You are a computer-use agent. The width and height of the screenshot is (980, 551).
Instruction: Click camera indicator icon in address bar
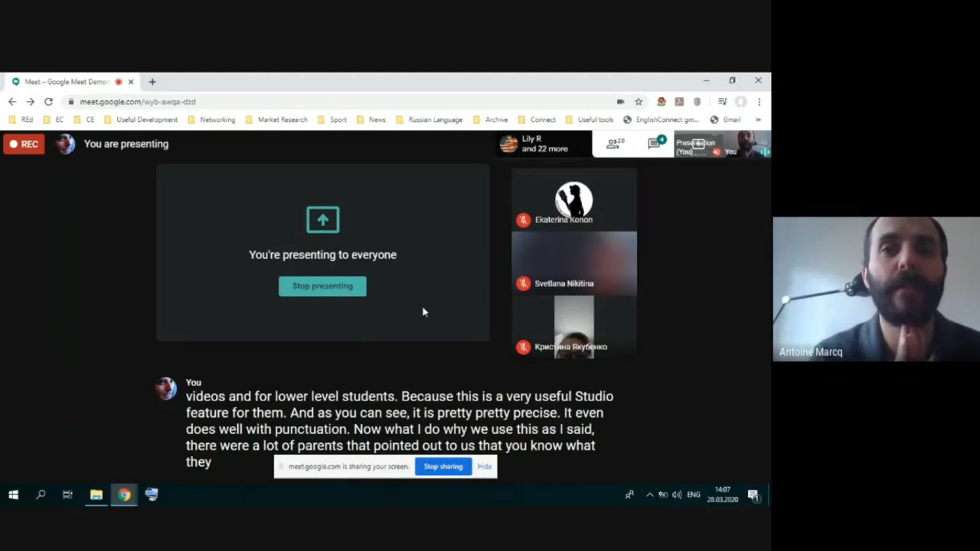click(x=620, y=102)
